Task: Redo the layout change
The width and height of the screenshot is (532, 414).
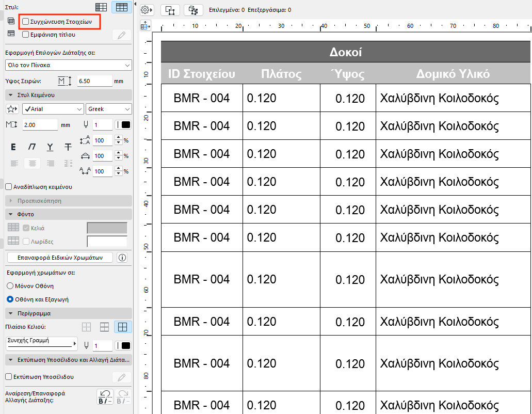Action: point(123,397)
